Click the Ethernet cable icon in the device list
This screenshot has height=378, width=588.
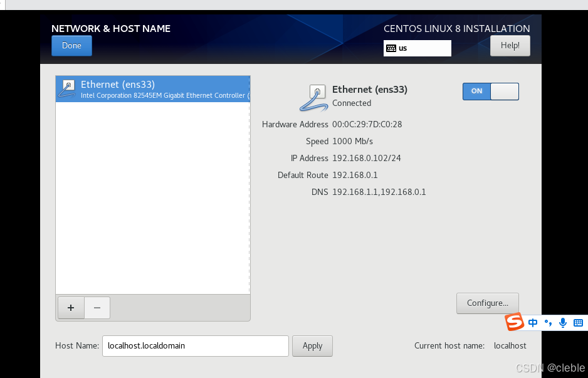[x=68, y=89]
